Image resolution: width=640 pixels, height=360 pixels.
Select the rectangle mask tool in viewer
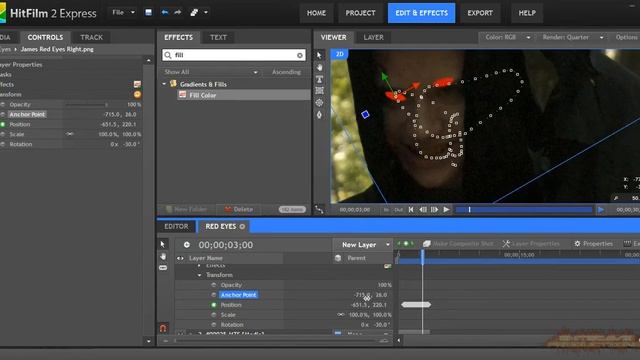point(320,91)
